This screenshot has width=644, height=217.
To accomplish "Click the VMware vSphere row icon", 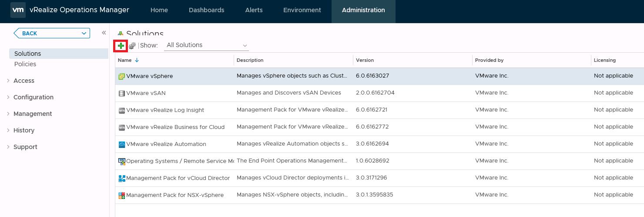I will [122, 76].
